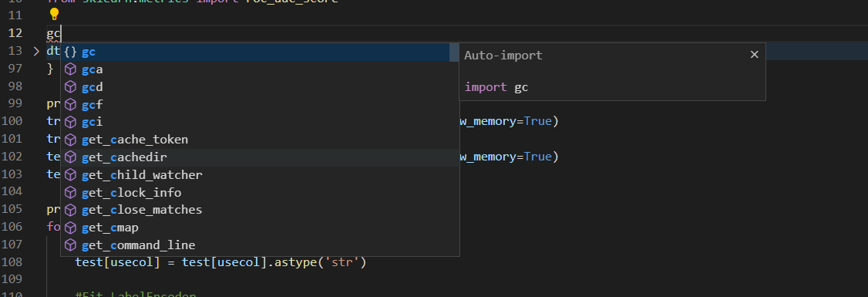The height and width of the screenshot is (297, 868).
Task: Pick get_command_line from suggestions
Action: [x=260, y=245]
